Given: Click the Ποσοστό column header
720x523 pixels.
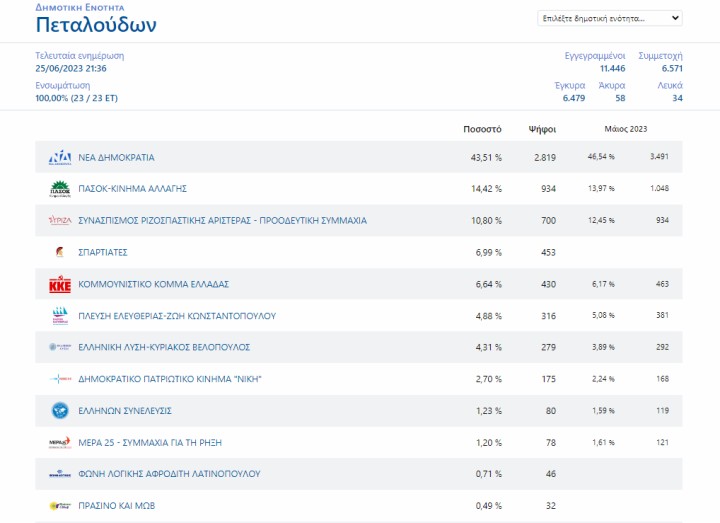Looking at the screenshot, I should pyautogui.click(x=482, y=129).
